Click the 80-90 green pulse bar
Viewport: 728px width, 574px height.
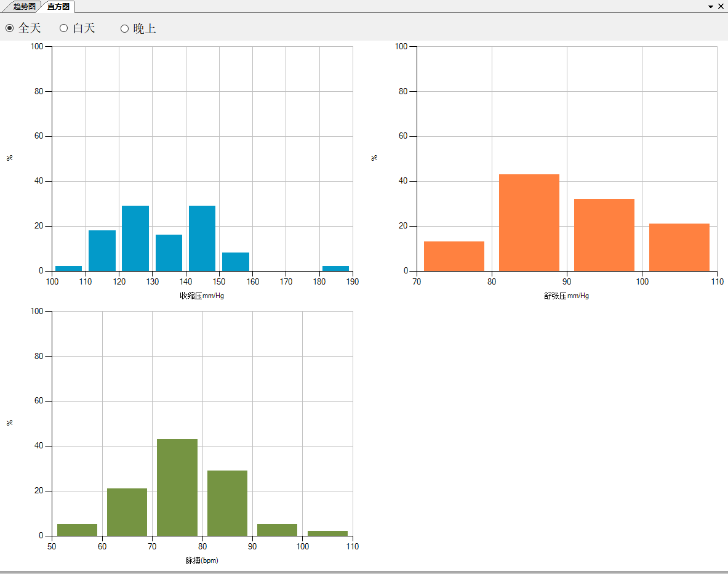(227, 503)
